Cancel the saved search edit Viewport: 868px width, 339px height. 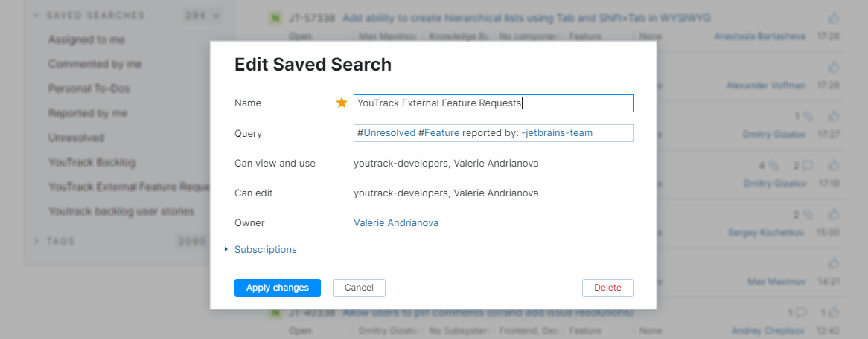359,288
